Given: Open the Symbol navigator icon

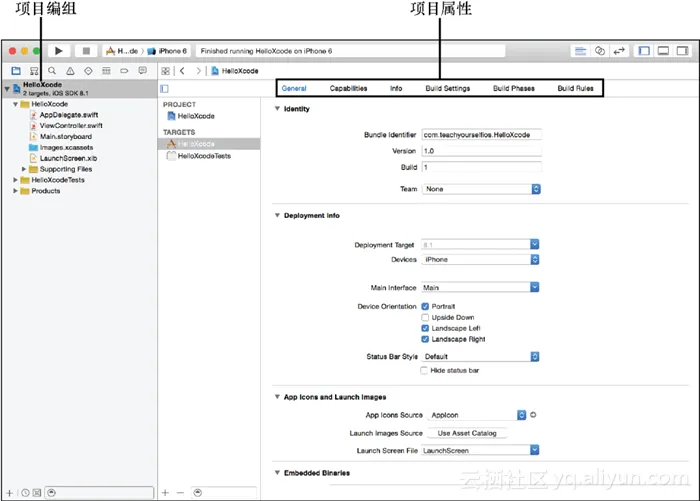Looking at the screenshot, I should pyautogui.click(x=34, y=71).
